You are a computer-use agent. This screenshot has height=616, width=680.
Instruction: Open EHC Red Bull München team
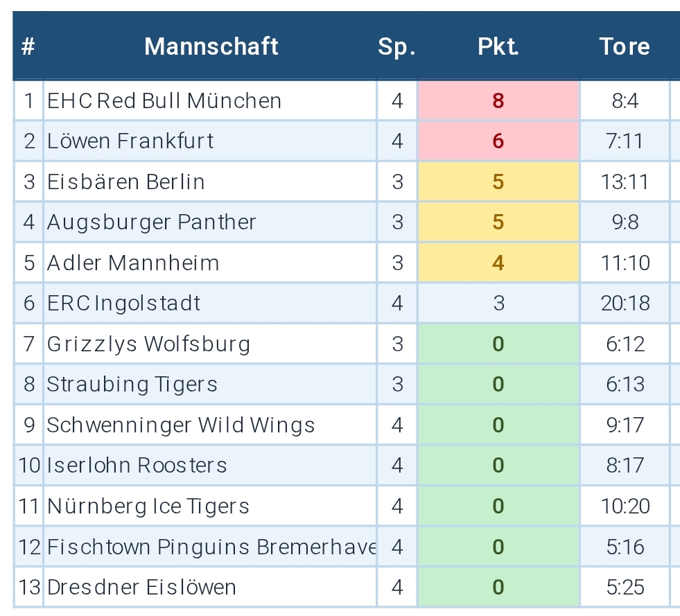(x=164, y=101)
